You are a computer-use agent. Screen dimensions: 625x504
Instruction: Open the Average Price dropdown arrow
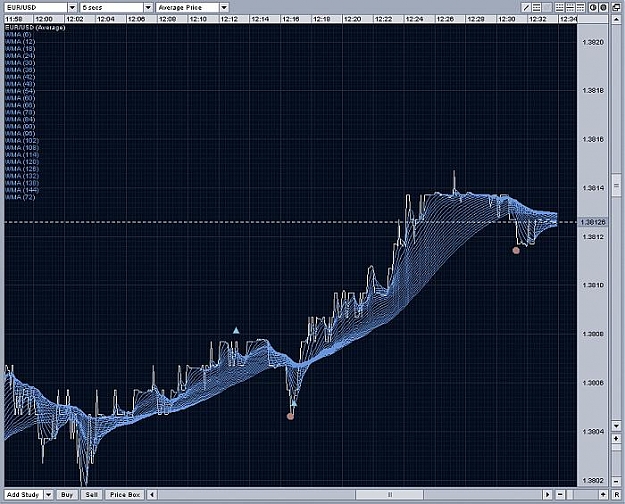pyautogui.click(x=224, y=8)
